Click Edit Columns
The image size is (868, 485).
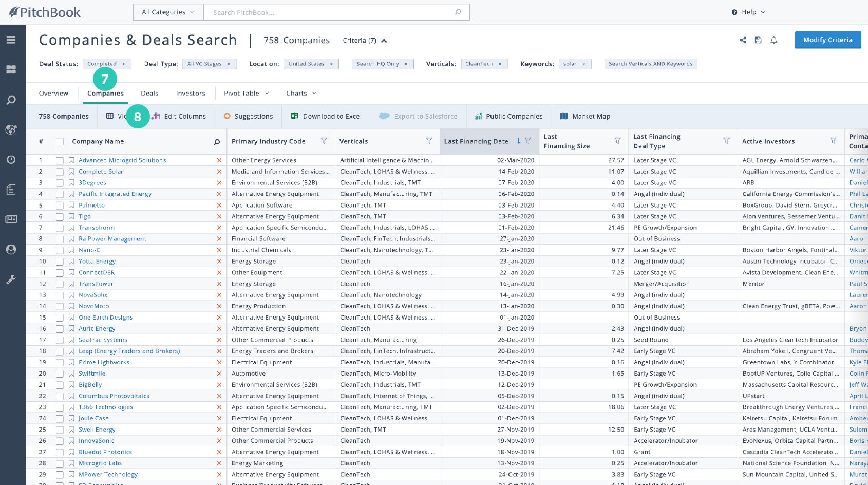click(x=179, y=116)
